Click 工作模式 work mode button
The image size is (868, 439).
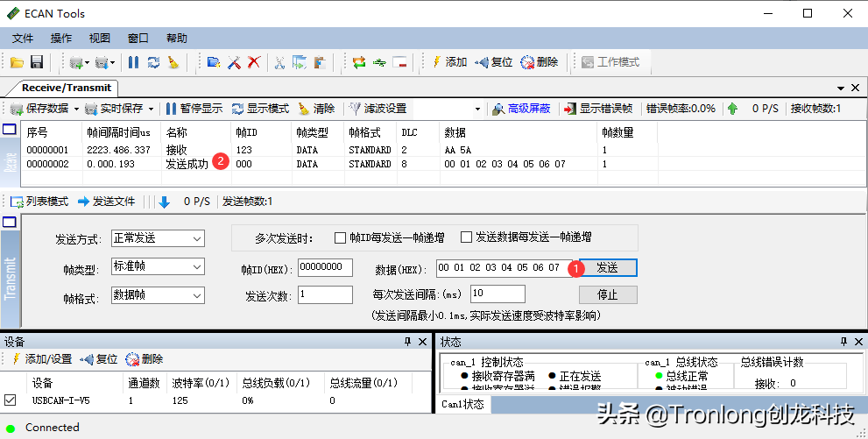tap(610, 62)
